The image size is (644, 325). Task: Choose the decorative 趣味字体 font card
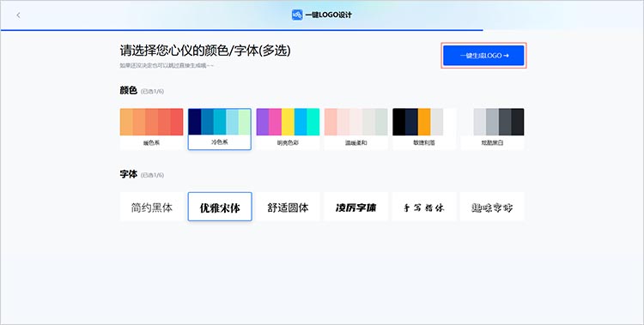(x=493, y=207)
